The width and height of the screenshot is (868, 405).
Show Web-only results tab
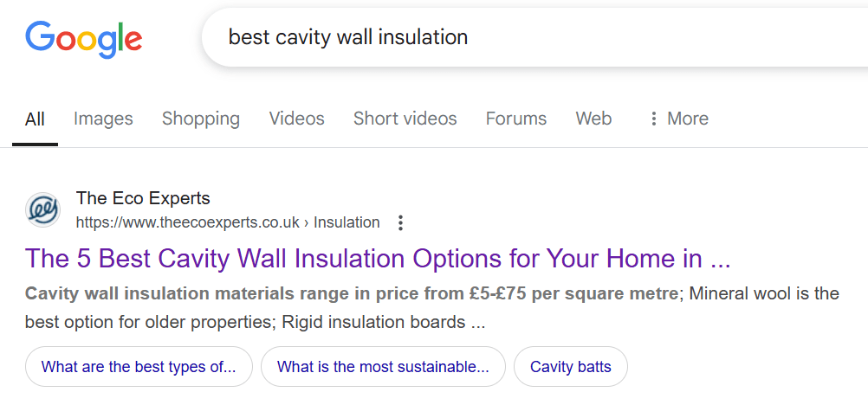(593, 119)
